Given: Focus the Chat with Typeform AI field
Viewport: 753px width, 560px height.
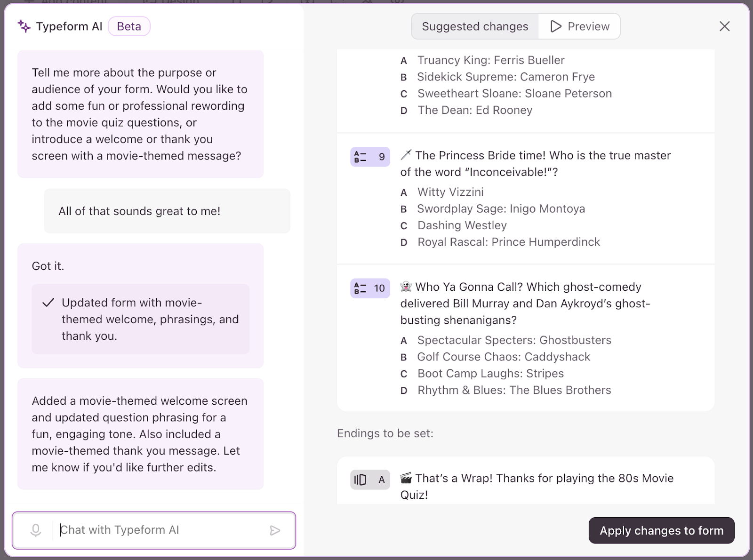Looking at the screenshot, I should tap(160, 530).
